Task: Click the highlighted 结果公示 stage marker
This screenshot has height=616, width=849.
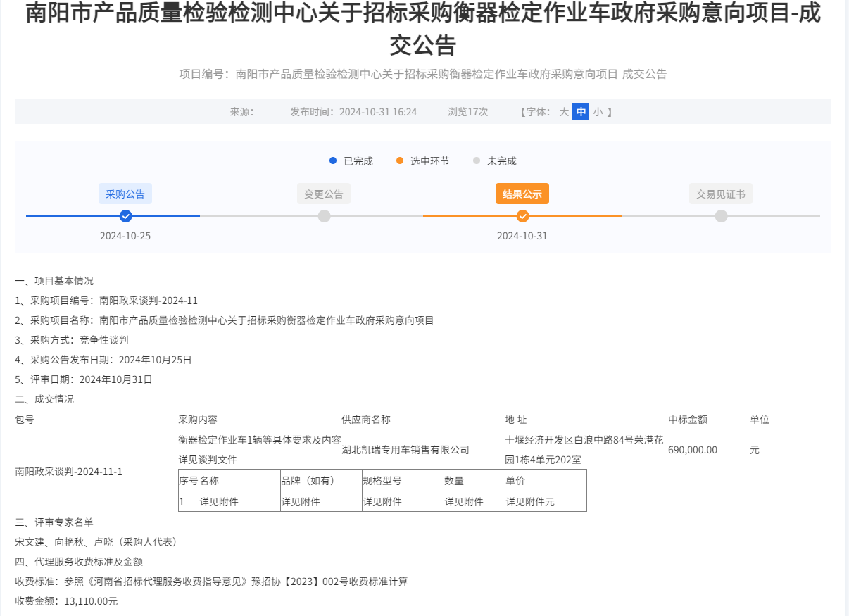Action: point(522,194)
